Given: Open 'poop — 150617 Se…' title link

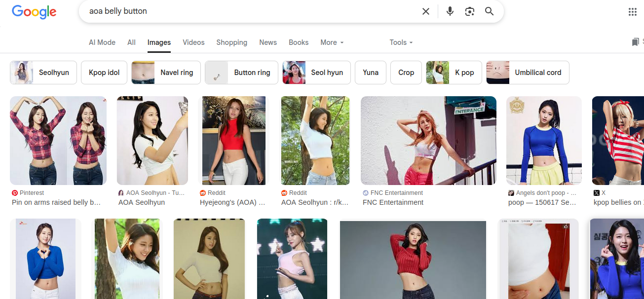Looking at the screenshot, I should 542,202.
